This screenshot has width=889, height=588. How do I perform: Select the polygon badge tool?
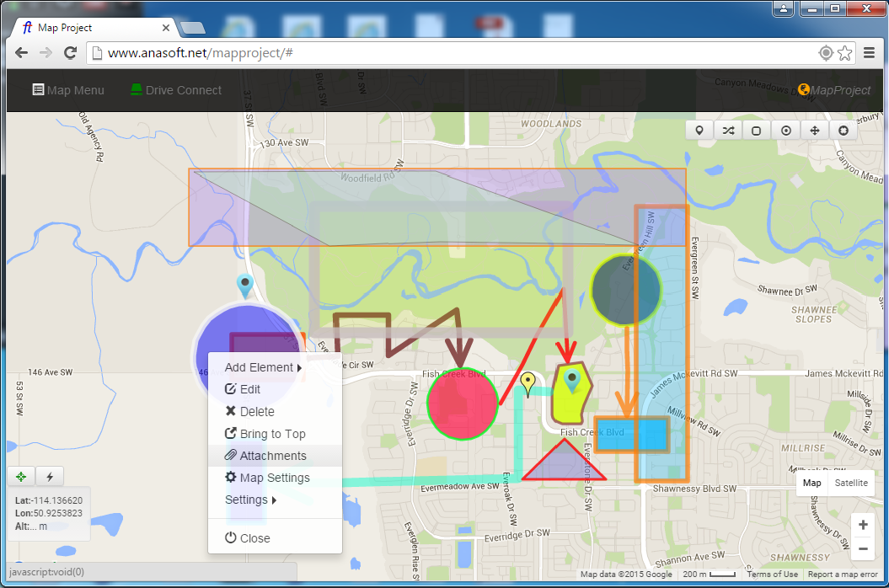pyautogui.click(x=843, y=131)
